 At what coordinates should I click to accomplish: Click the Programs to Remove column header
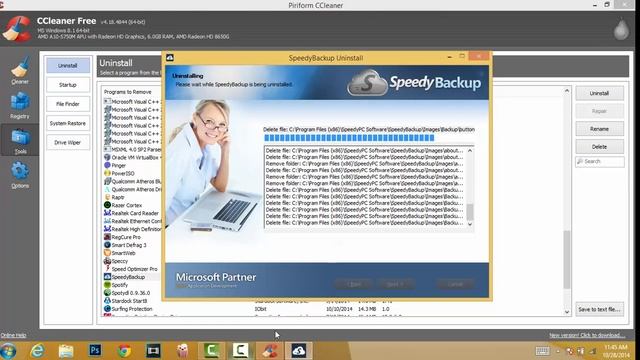(127, 92)
